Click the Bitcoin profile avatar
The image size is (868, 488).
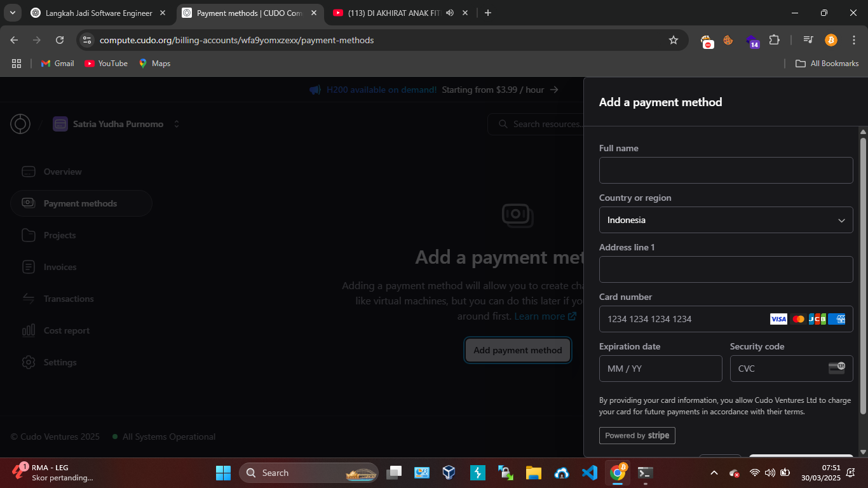pyautogui.click(x=831, y=40)
